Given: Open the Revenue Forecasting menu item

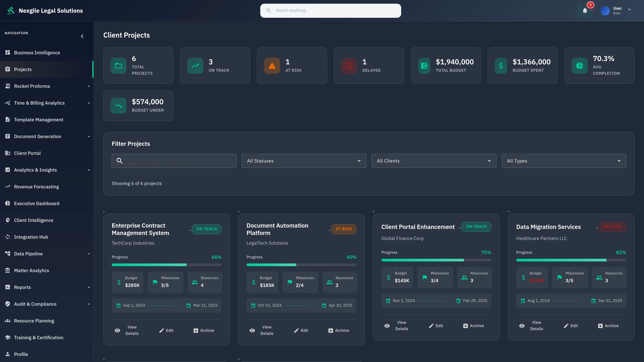Looking at the screenshot, I should (36, 187).
